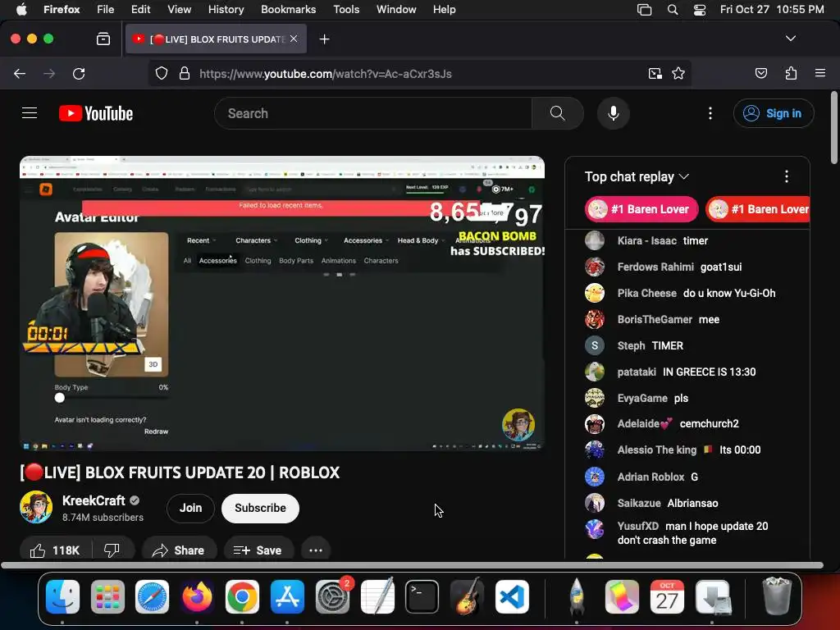
Task: Go back in Firefox
Action: pos(20,73)
